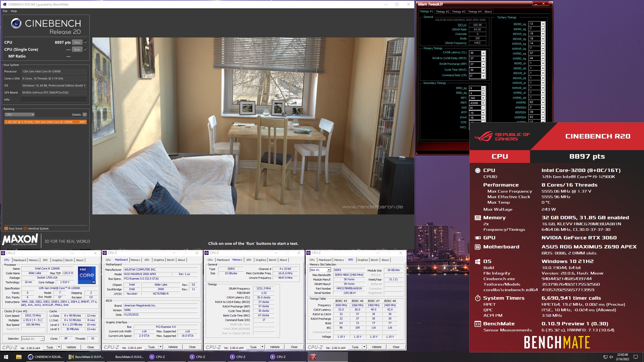Click DRAM Frequency 6462 field
644x362 pixels.
point(477,43)
